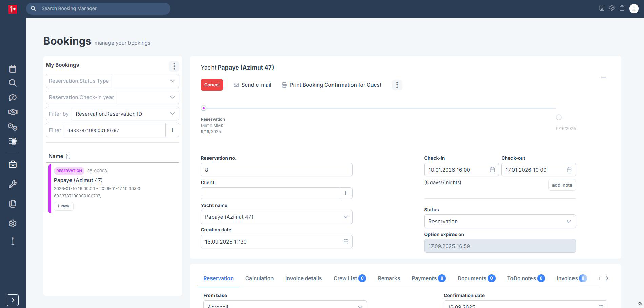
Task: Open the Creation date calendar picker
Action: click(346, 242)
